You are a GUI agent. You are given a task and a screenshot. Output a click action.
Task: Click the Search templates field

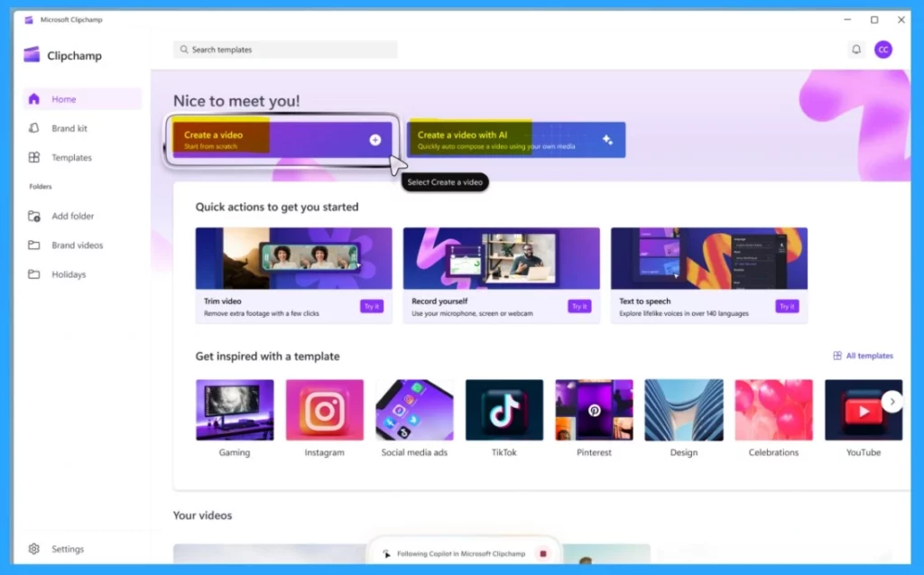[x=285, y=50]
